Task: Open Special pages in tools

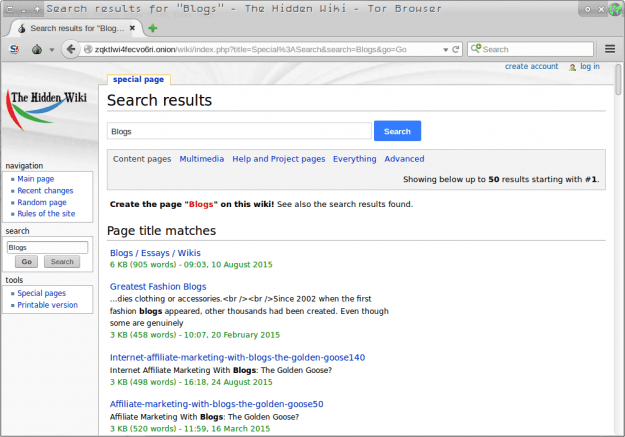Action: point(41,293)
